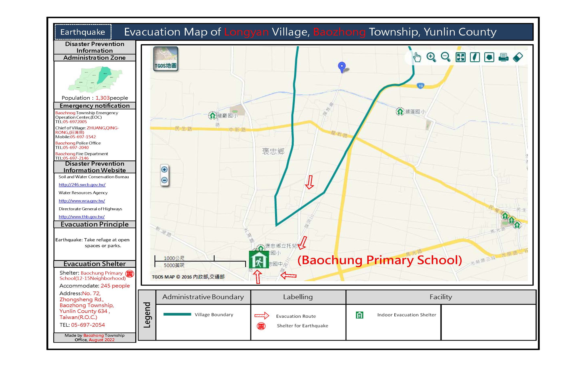Click Made by Baozhong Township Office text

pos(94,338)
